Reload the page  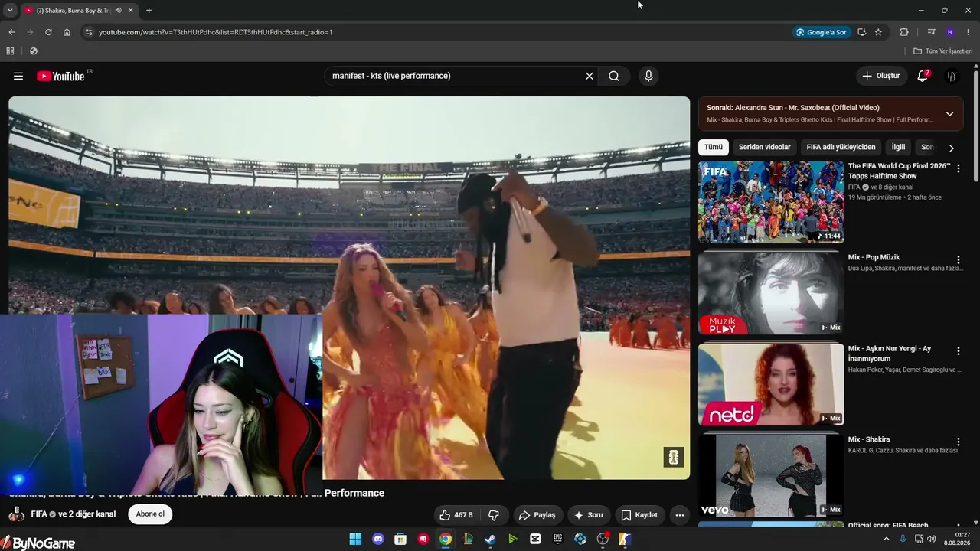[48, 32]
